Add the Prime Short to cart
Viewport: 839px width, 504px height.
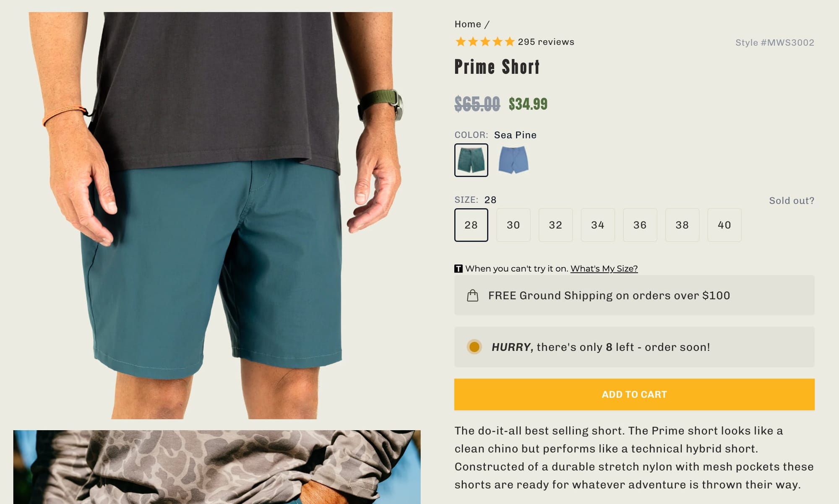[x=634, y=395]
